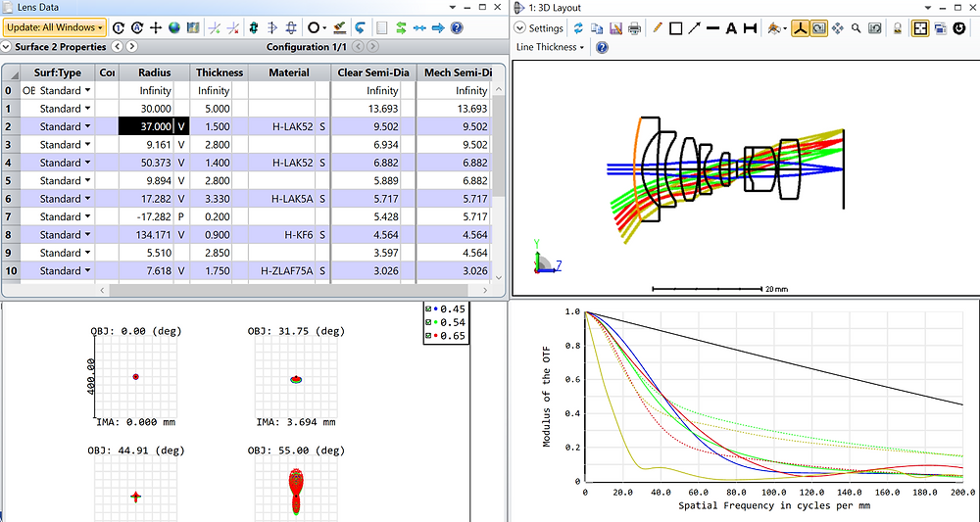
Task: Toggle the fit-to-window button in 3D Layout
Action: pos(920,28)
